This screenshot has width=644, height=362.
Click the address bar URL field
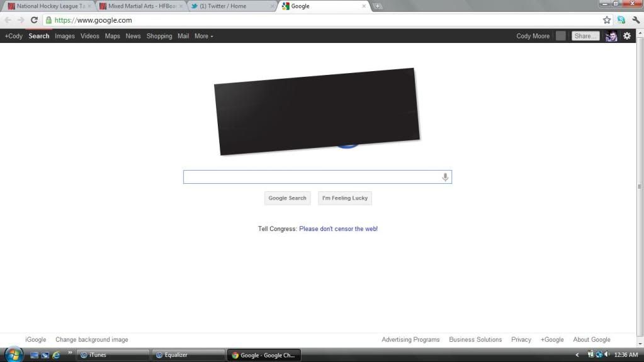pos(327,20)
